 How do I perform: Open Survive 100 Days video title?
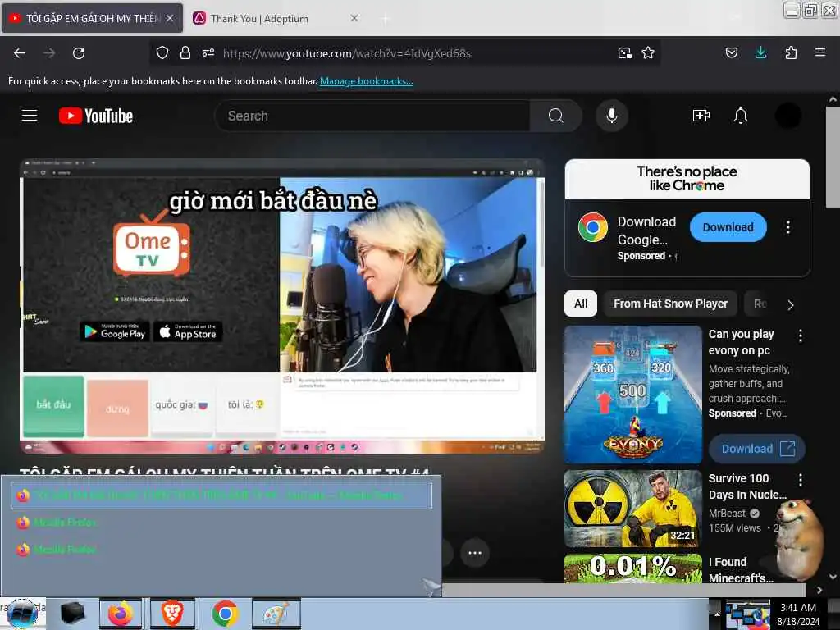[x=747, y=486]
